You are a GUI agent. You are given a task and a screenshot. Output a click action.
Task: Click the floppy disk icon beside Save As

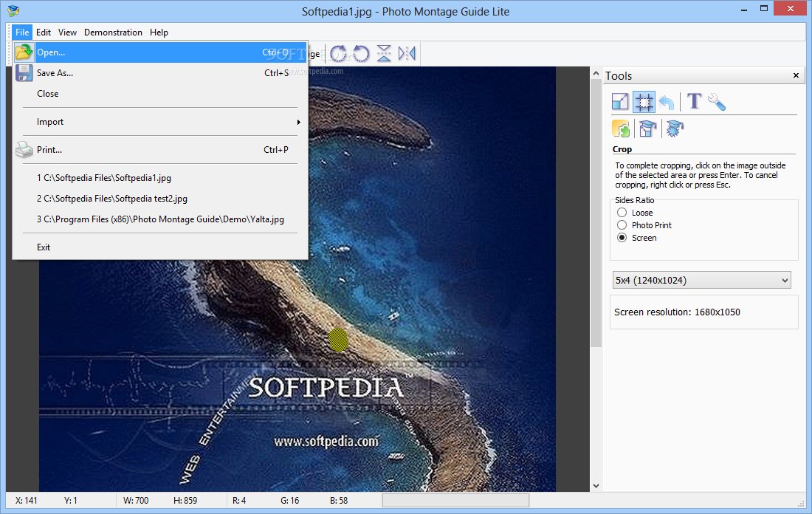[24, 73]
